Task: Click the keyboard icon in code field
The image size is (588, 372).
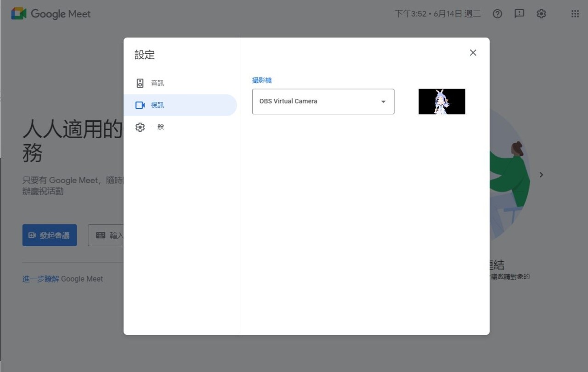Action: click(101, 235)
